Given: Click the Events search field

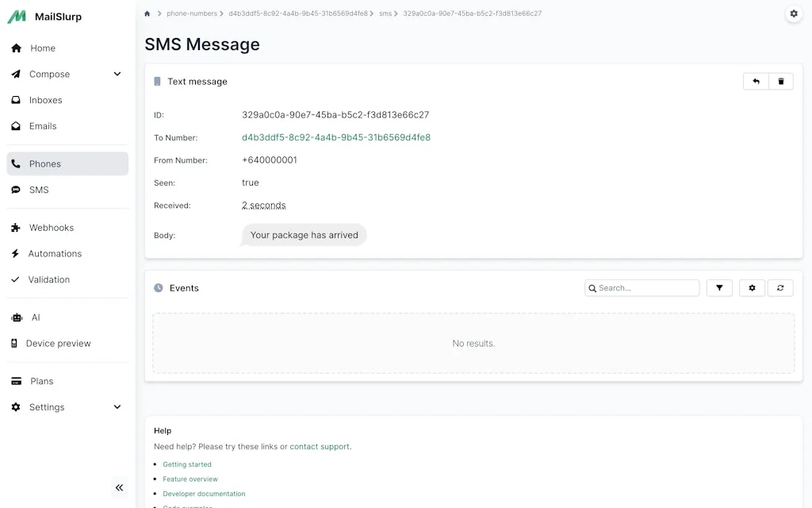Looking at the screenshot, I should pos(642,287).
